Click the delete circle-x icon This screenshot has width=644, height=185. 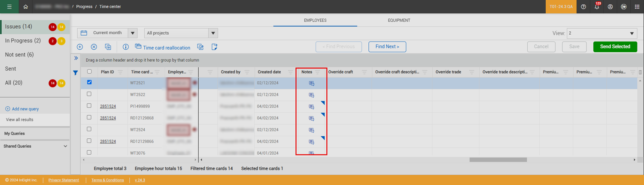coord(94,47)
